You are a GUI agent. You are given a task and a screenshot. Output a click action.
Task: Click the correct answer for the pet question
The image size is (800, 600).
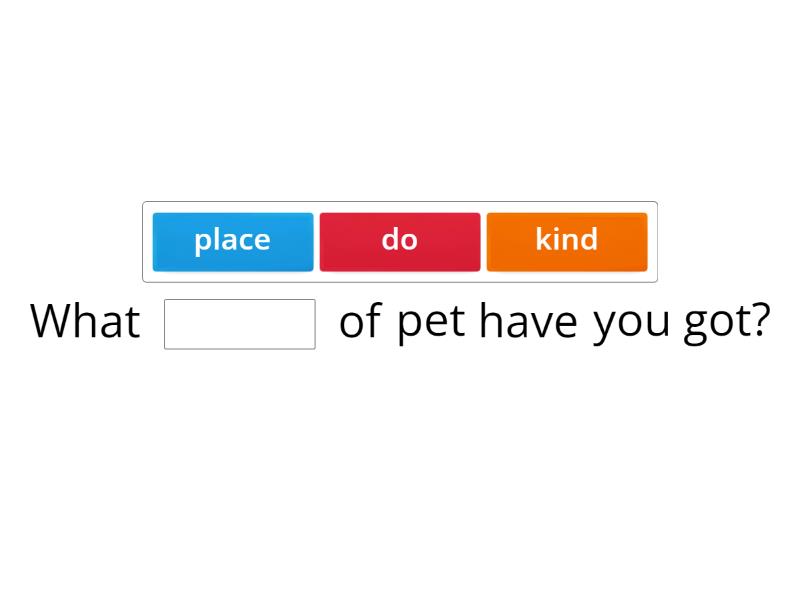point(567,240)
